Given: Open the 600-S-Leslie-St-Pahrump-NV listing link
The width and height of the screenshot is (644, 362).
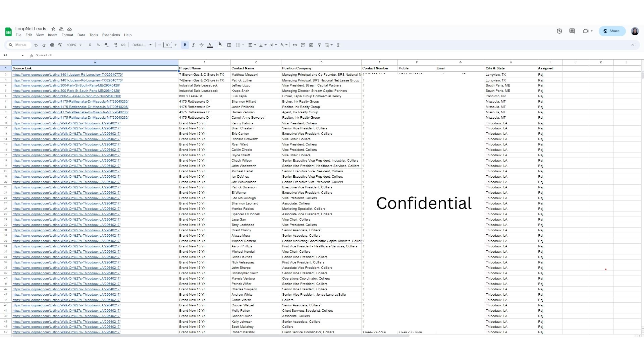Looking at the screenshot, I should (66, 96).
